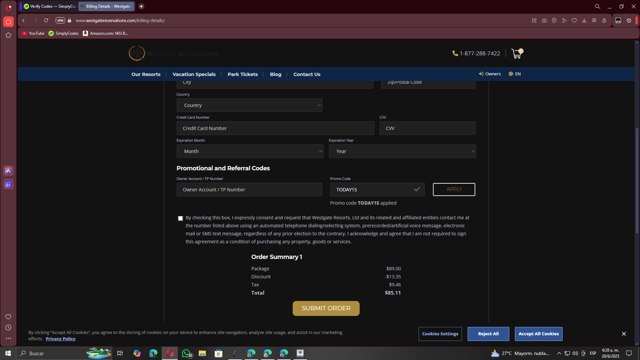Open Our Resorts menu
Screen dimensions: 640x360
pyautogui.click(x=146, y=74)
